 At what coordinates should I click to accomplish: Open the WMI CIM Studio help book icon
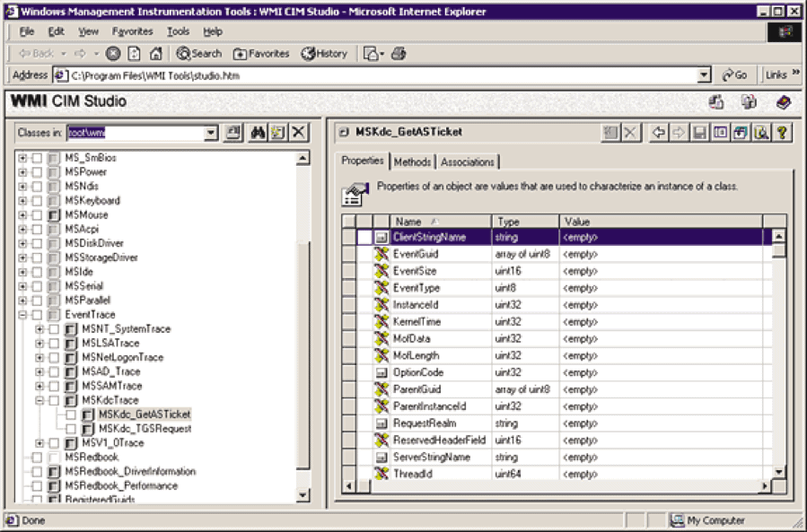pos(784,102)
